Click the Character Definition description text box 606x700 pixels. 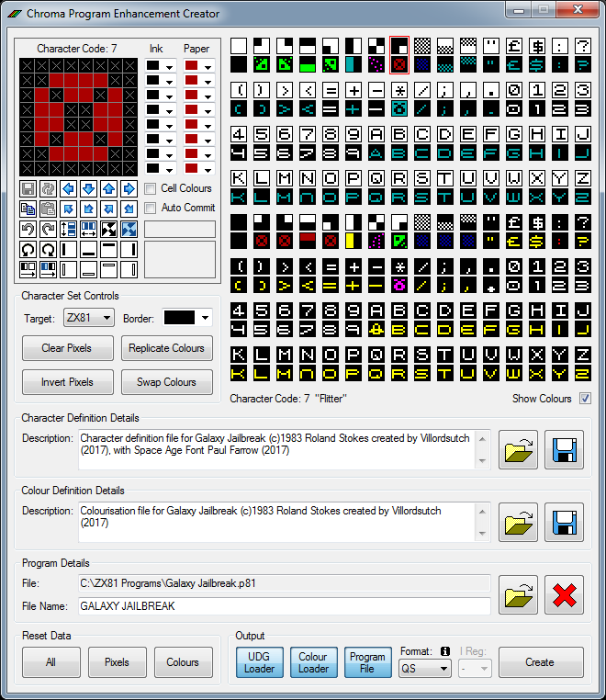click(285, 449)
